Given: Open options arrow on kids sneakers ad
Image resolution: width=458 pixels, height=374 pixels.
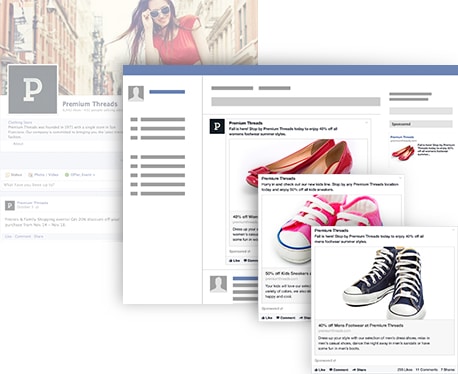Looking at the screenshot, I should click(x=400, y=178).
